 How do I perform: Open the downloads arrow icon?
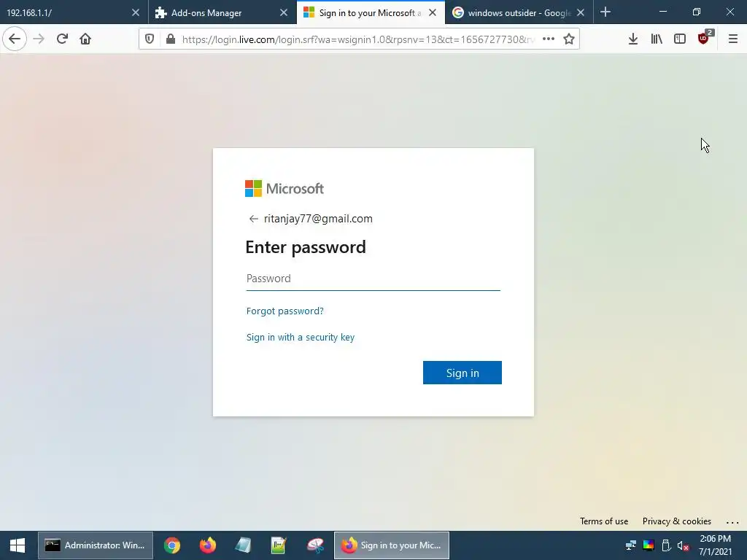(632, 39)
